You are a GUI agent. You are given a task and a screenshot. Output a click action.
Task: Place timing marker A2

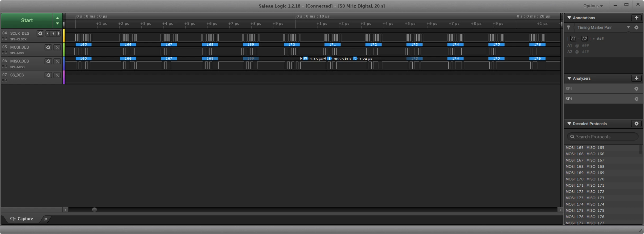[x=585, y=39]
